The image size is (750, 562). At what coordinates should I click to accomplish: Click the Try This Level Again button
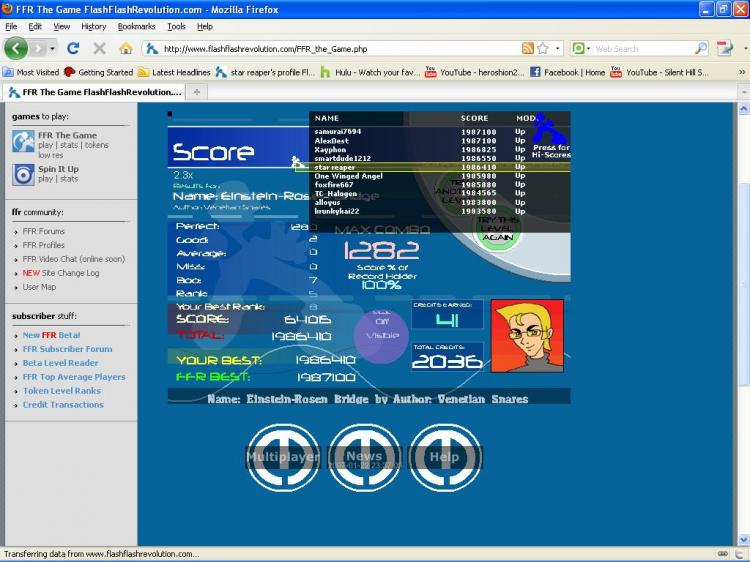(498, 230)
